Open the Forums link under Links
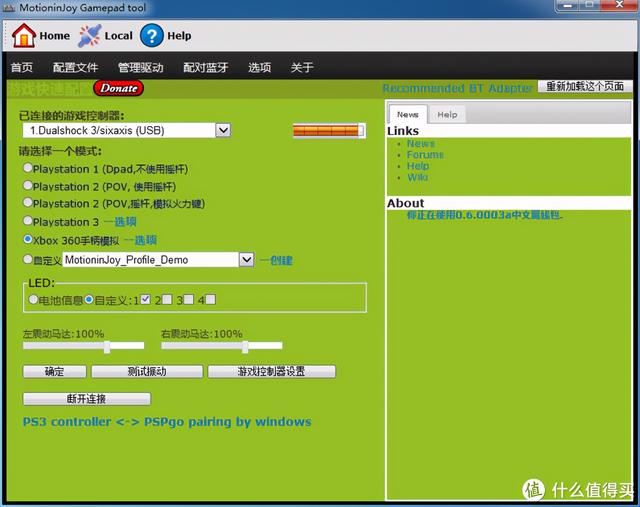 425,155
